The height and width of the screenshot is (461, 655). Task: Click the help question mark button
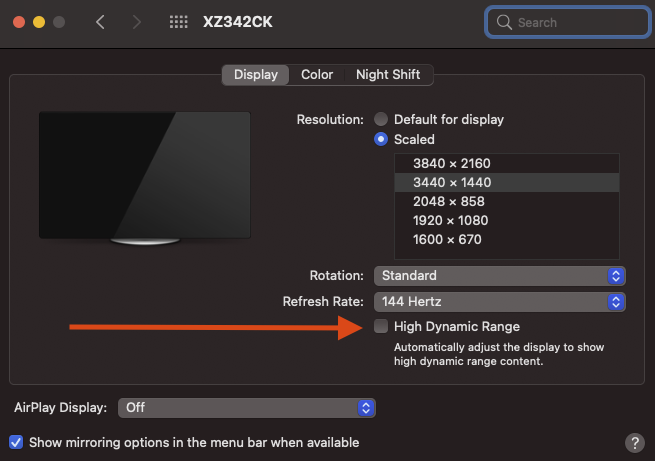click(x=634, y=442)
